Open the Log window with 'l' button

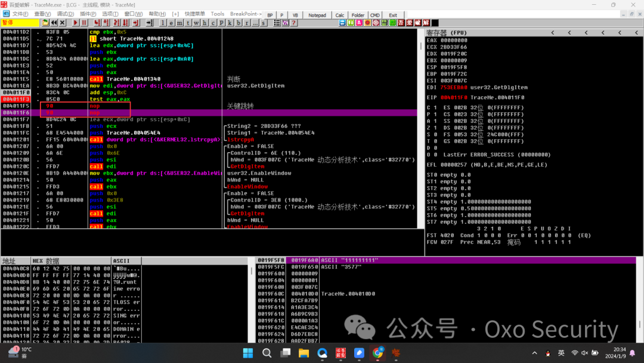163,23
